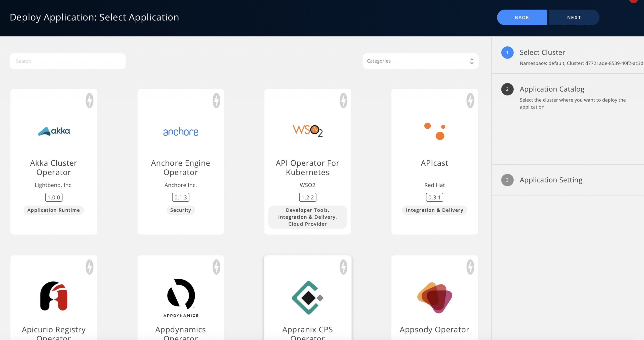Go to step 1 Select Cluster
This screenshot has height=340, width=644.
point(542,53)
